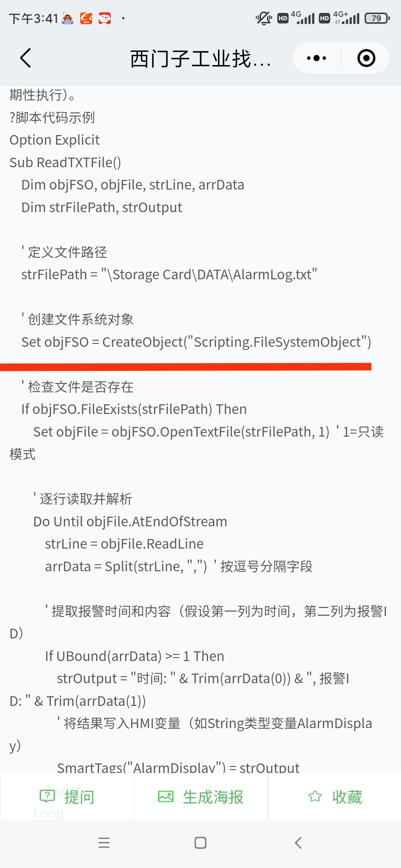
Task: Open Android recent apps with three-line icon
Action: point(104,843)
